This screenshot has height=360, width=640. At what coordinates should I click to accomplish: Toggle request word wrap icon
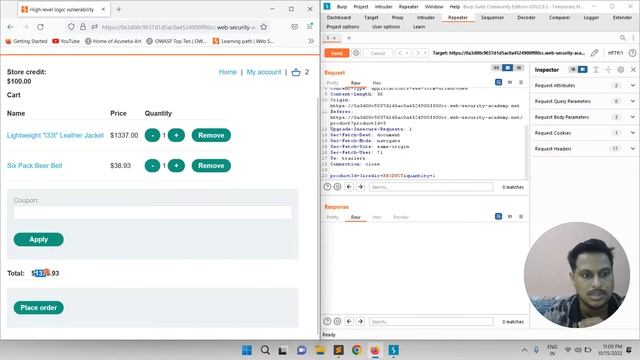[498, 82]
